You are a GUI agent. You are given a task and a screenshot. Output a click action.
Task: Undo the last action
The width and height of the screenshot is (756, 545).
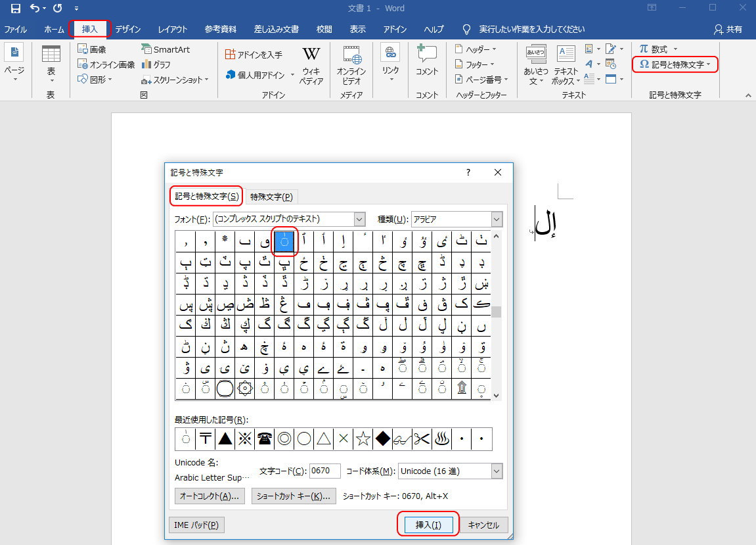pyautogui.click(x=34, y=9)
